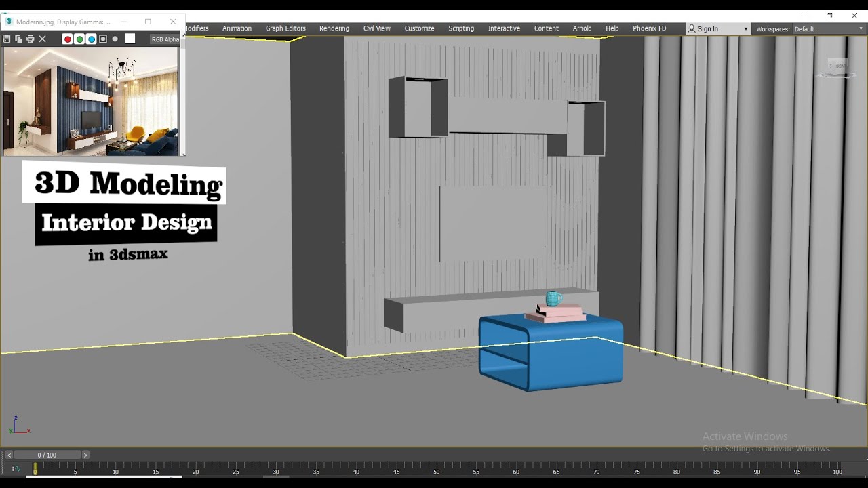Screen dimensions: 868x488
Task: Print the image from the frame buffer window
Action: [x=30, y=39]
